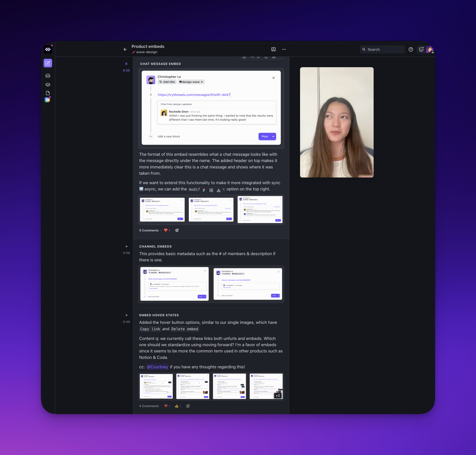476x455 pixels.
Task: Click the presentation play icon in header
Action: (x=273, y=49)
